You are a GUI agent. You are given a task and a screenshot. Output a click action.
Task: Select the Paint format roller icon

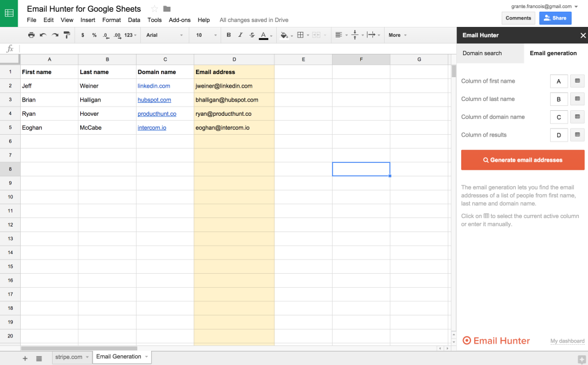pos(67,35)
